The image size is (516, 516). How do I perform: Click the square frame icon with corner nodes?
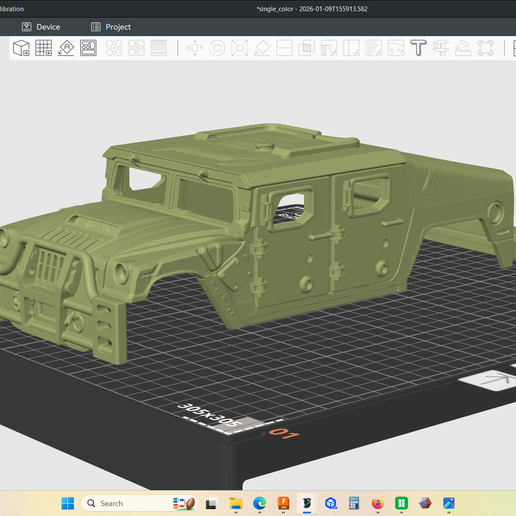[x=485, y=48]
